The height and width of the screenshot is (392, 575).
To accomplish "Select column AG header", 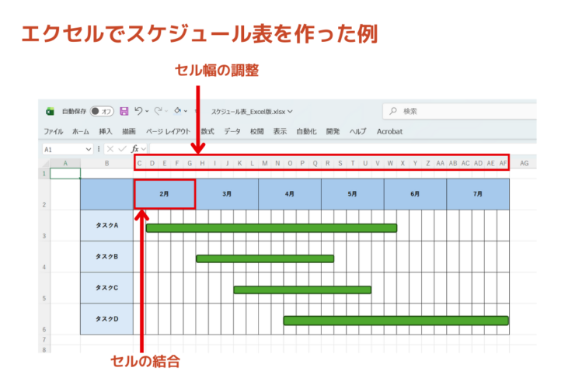I will tap(524, 163).
